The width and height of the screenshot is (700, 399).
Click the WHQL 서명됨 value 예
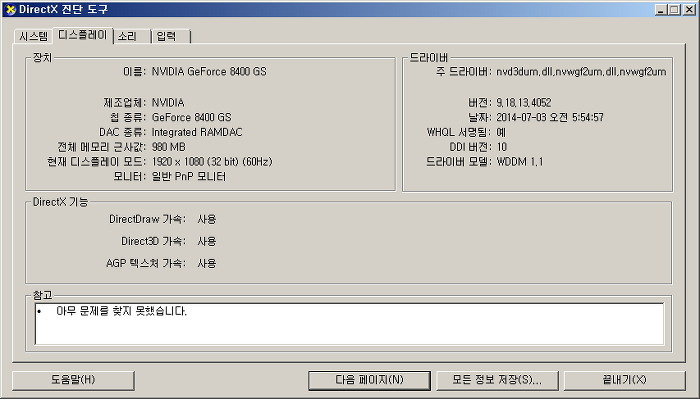tap(501, 132)
